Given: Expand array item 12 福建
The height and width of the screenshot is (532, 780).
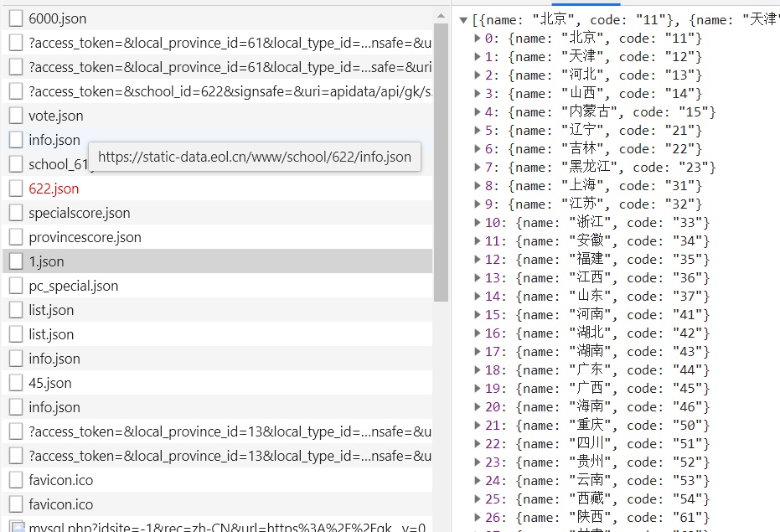Looking at the screenshot, I should (x=478, y=259).
